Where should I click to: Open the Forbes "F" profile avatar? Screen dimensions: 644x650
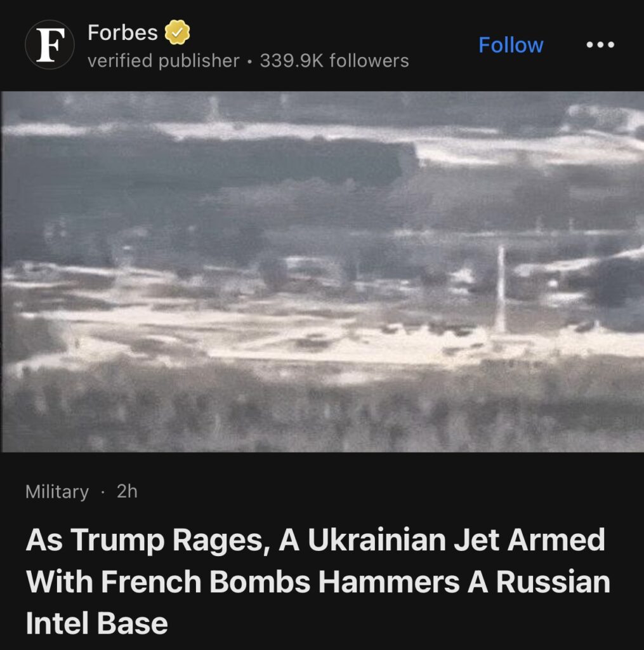49,45
